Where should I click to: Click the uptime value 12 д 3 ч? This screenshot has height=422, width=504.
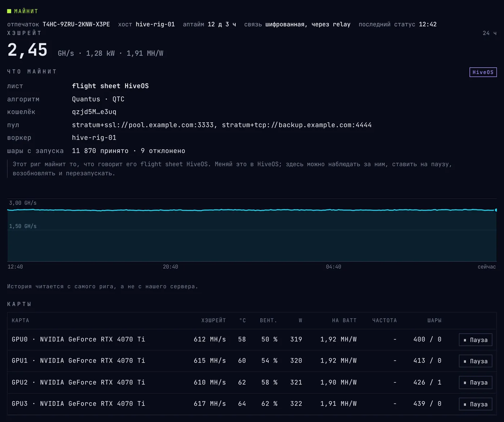[x=222, y=24]
